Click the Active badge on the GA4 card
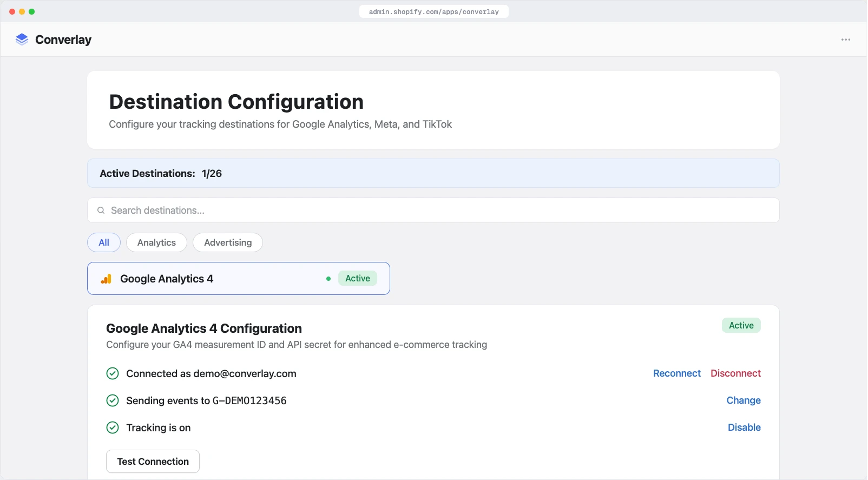Image resolution: width=868 pixels, height=480 pixels. 358,278
